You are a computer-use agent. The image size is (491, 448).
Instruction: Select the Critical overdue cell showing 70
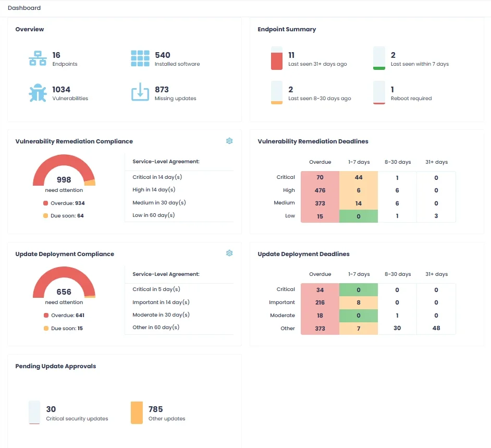click(x=320, y=178)
